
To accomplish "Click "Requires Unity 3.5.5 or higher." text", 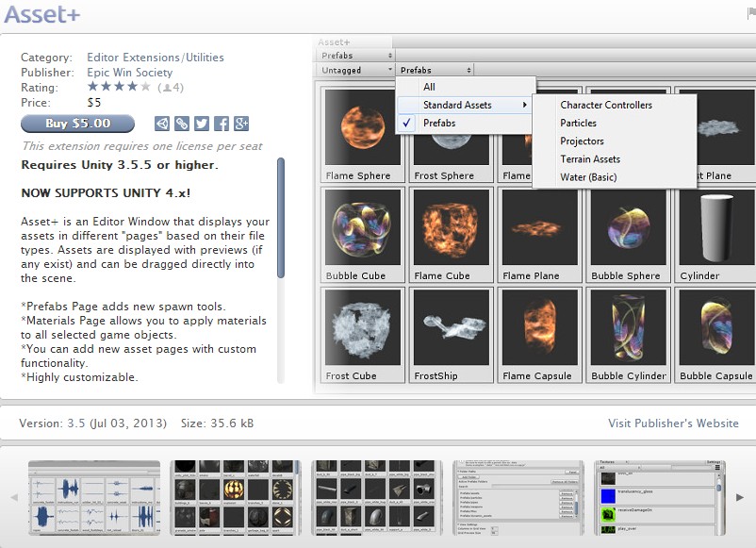I will pyautogui.click(x=120, y=165).
